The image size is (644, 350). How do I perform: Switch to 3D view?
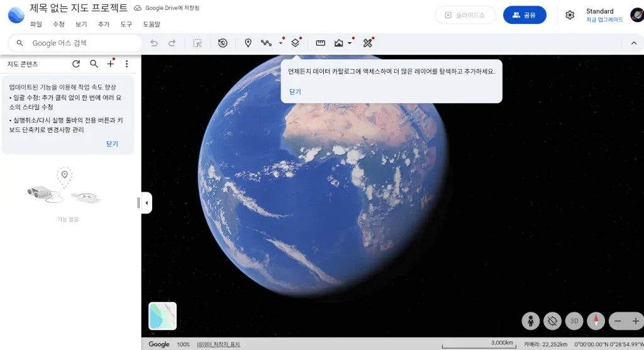pyautogui.click(x=574, y=321)
